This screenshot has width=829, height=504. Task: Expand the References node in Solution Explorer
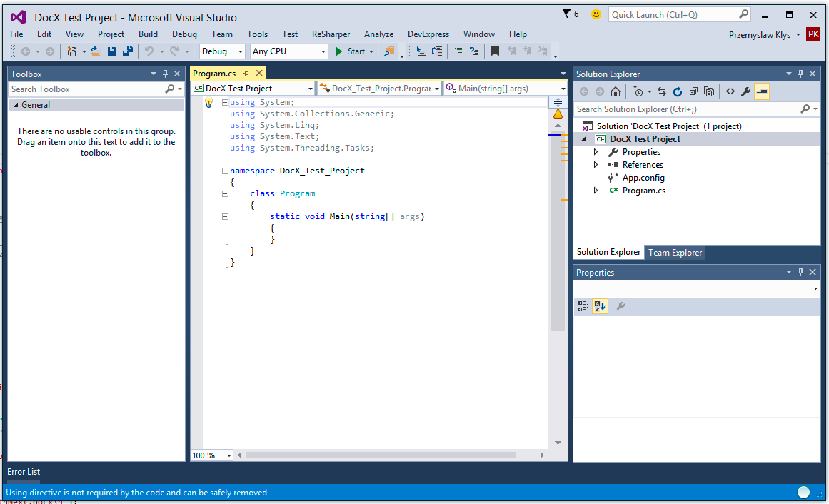point(596,164)
